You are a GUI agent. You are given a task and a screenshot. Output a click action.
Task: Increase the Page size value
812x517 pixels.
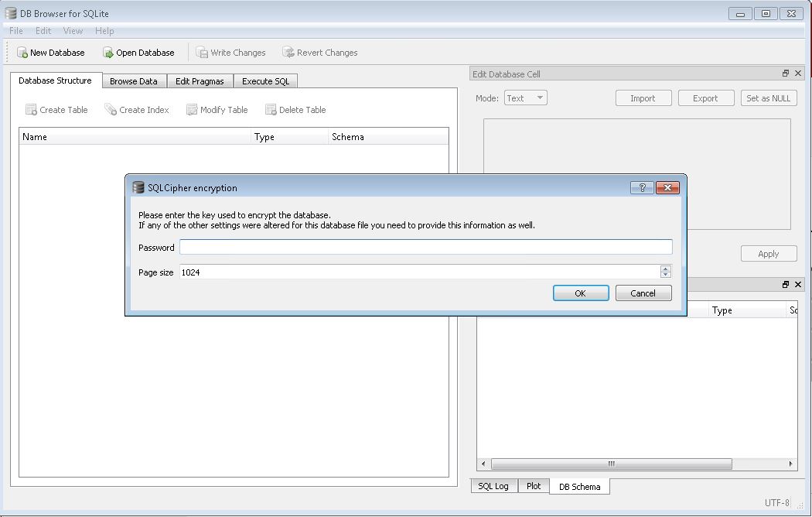tap(665, 269)
